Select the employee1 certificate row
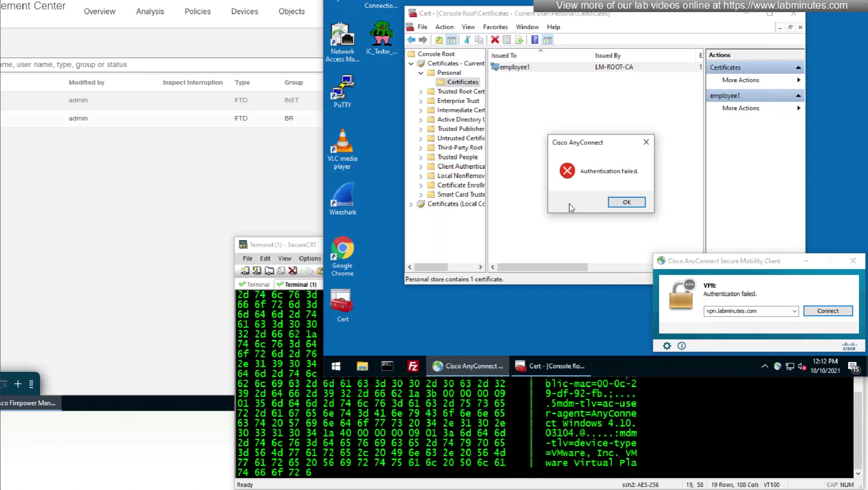This screenshot has width=868, height=490. tap(514, 67)
